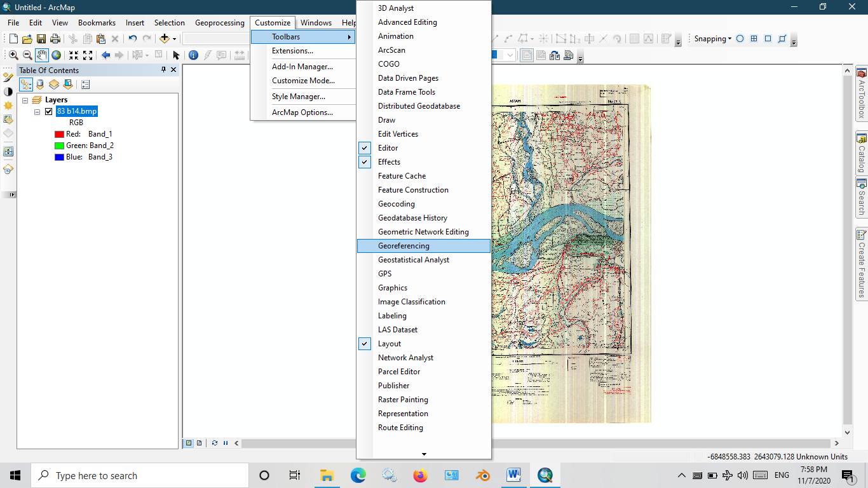Image resolution: width=868 pixels, height=488 pixels.
Task: Collapse the 83 b14.bmp layer entry
Action: pos(37,111)
